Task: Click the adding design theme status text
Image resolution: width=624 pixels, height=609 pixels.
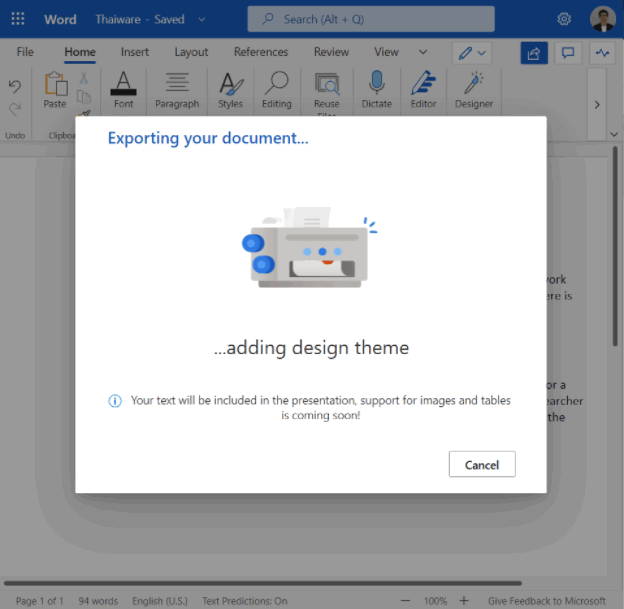Action: [311, 347]
